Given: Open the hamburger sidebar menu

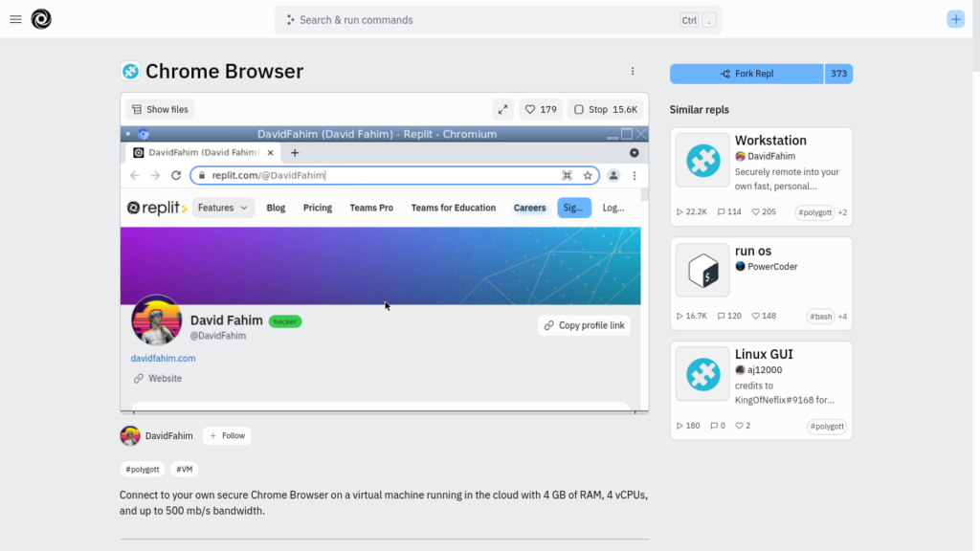Looking at the screenshot, I should coord(15,19).
